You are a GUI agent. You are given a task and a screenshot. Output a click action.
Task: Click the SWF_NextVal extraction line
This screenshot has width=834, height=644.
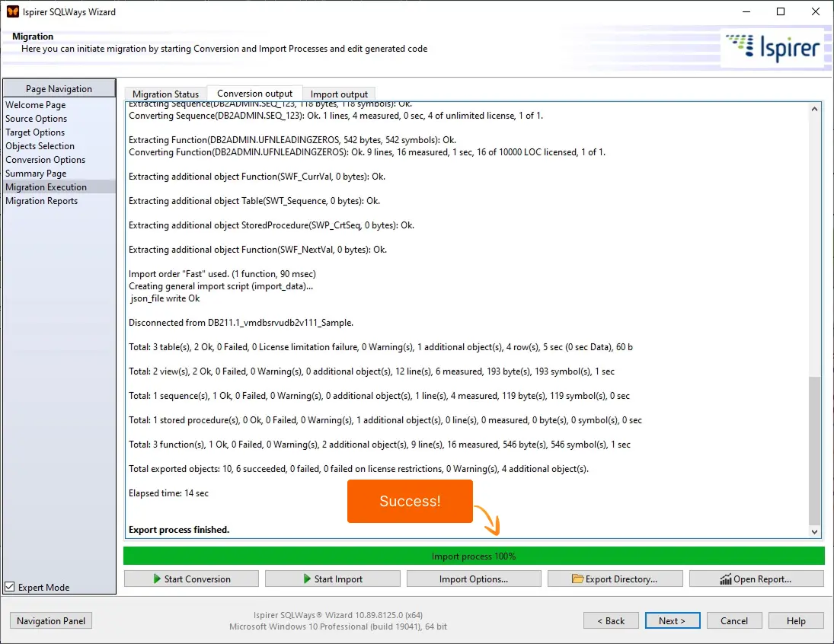point(257,250)
